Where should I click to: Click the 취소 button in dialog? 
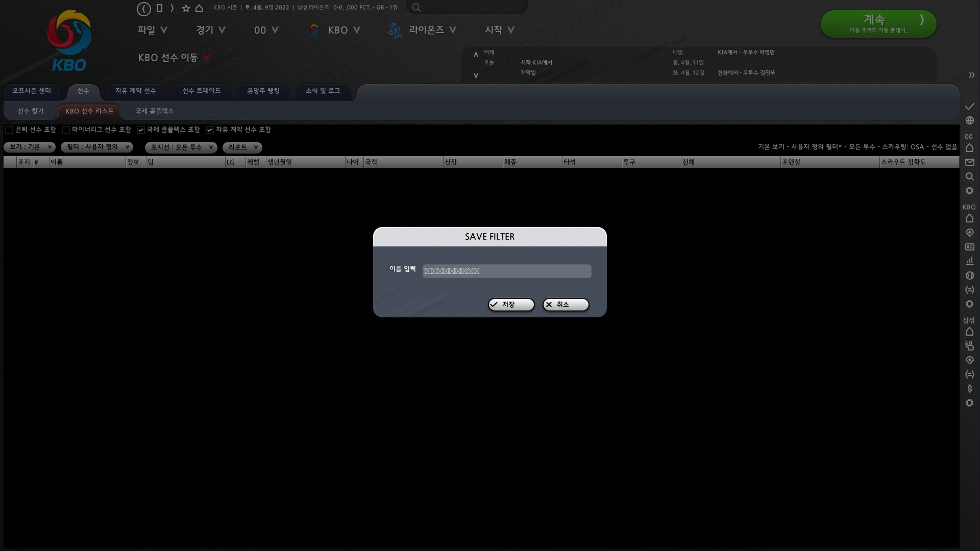pos(566,305)
